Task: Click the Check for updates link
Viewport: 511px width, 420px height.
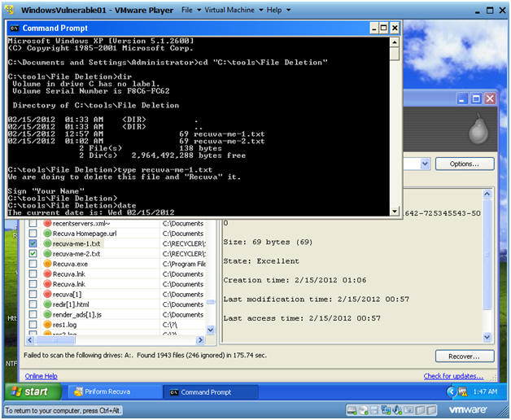Action: tap(453, 376)
